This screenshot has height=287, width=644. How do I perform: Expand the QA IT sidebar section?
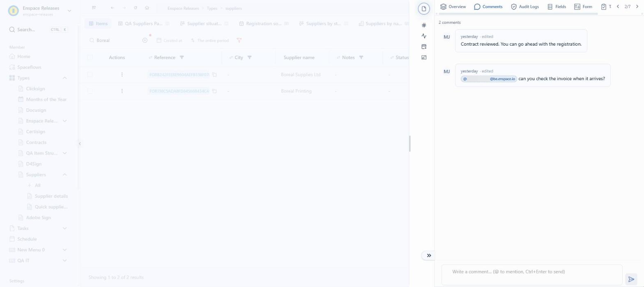pos(64,260)
